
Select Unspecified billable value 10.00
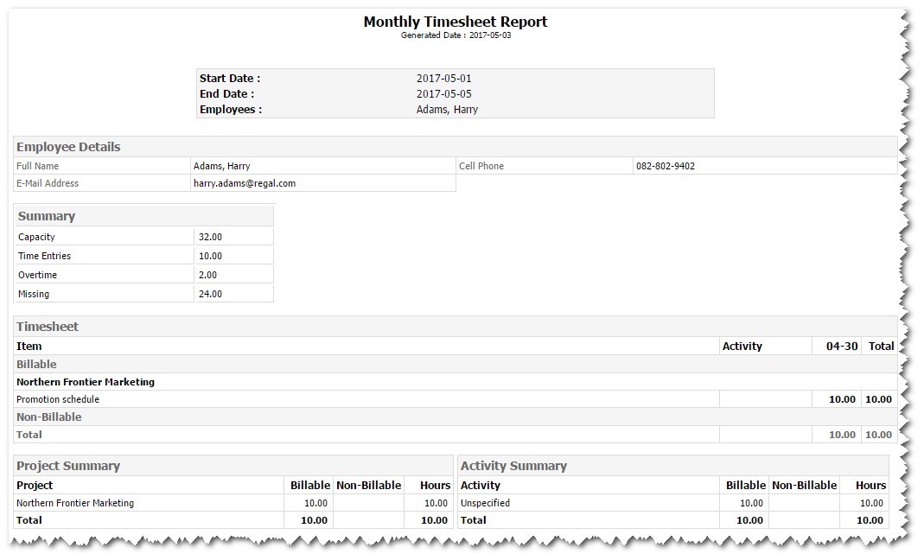751,504
